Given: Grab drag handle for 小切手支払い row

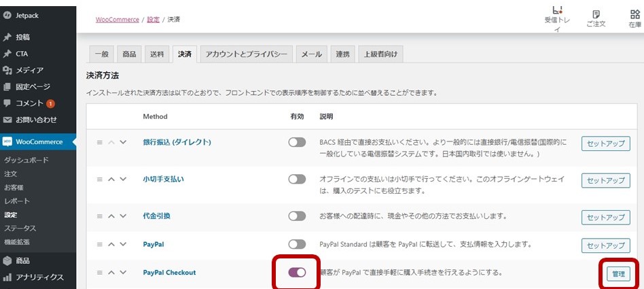Looking at the screenshot, I should (x=99, y=180).
